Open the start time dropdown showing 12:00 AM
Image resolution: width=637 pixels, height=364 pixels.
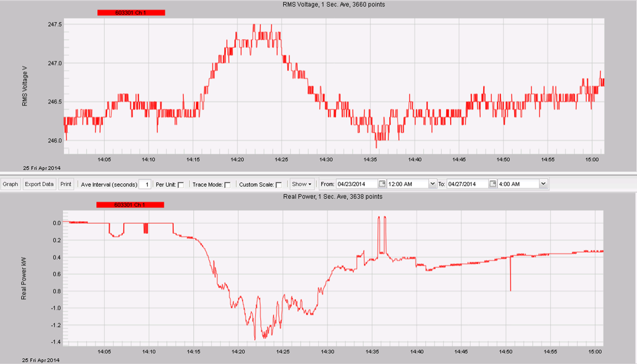click(x=433, y=184)
